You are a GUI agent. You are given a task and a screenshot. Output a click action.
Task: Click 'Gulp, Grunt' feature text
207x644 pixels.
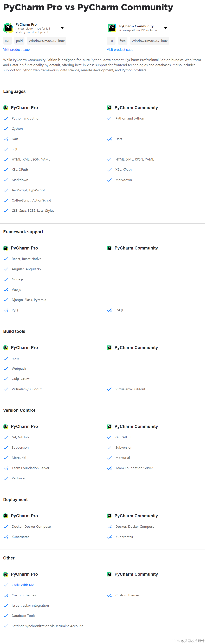click(21, 379)
